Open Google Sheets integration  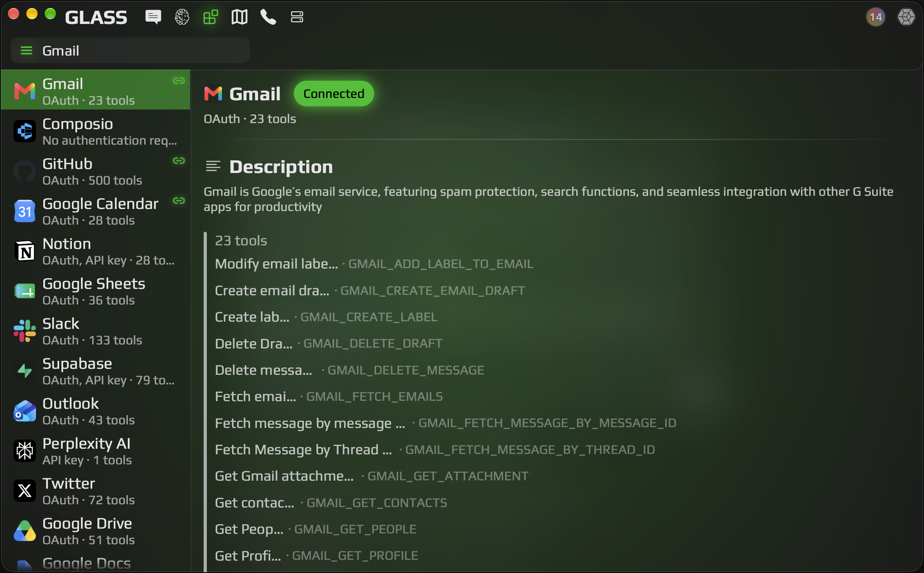click(96, 291)
